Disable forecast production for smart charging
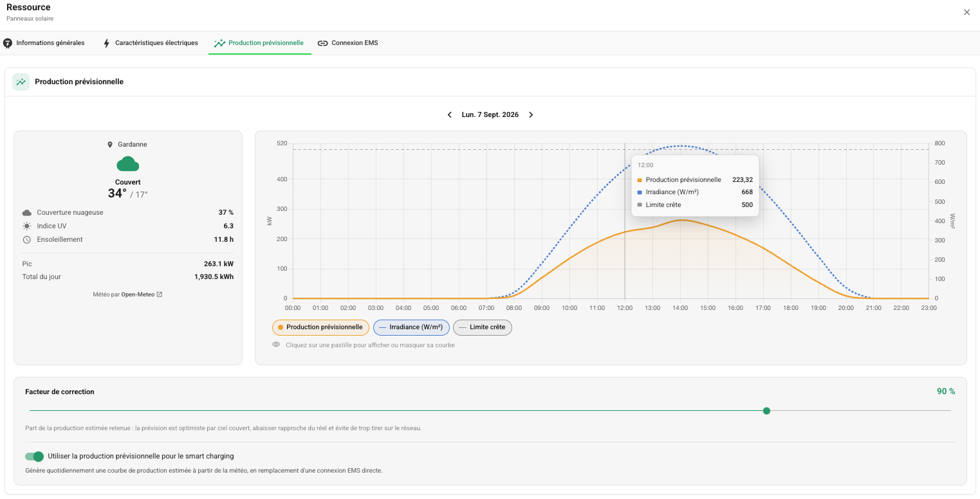The height and width of the screenshot is (499, 980). 34,457
